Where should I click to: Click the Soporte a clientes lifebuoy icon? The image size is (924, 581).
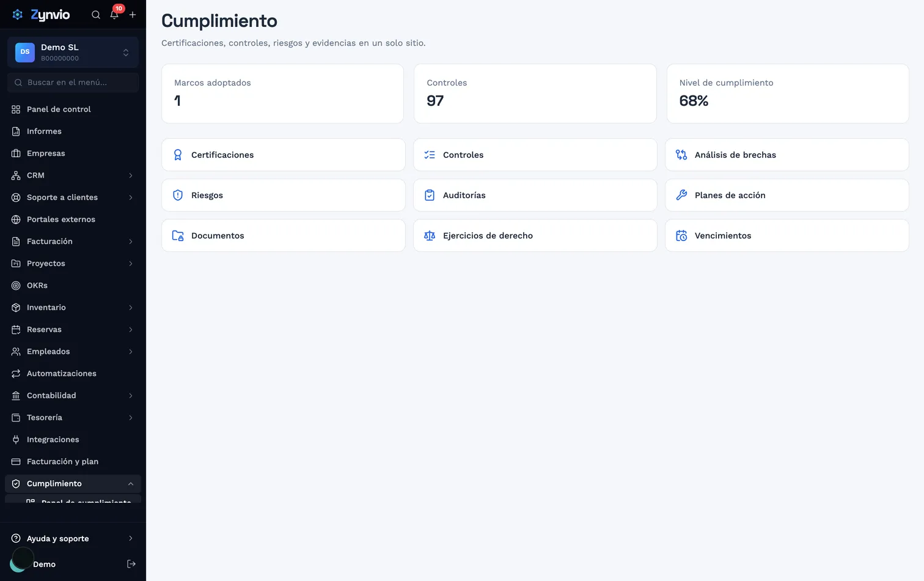pyautogui.click(x=16, y=198)
